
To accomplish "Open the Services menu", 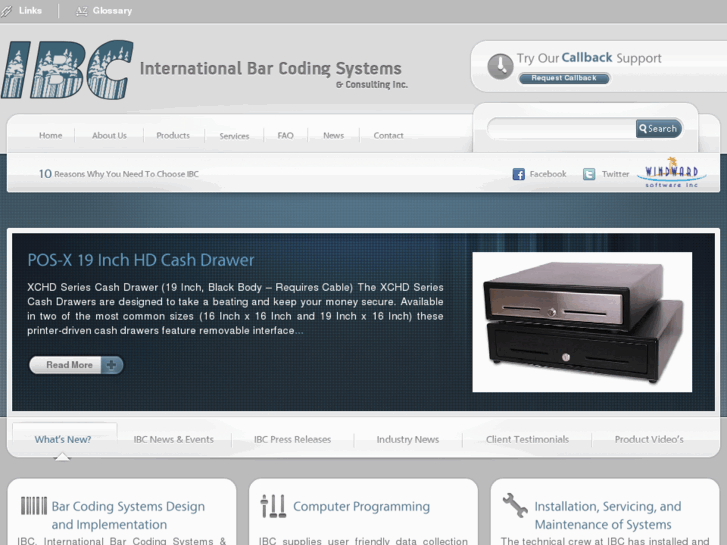I will (234, 136).
